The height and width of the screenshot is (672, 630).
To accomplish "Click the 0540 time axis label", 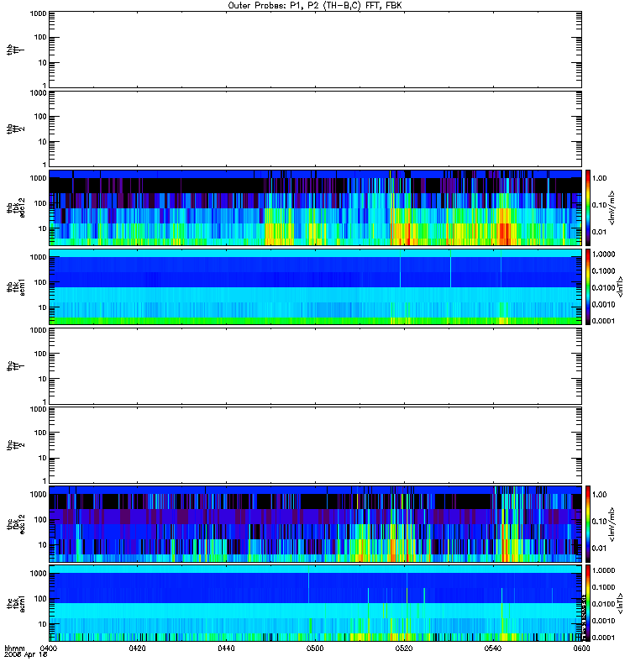I will [x=493, y=648].
